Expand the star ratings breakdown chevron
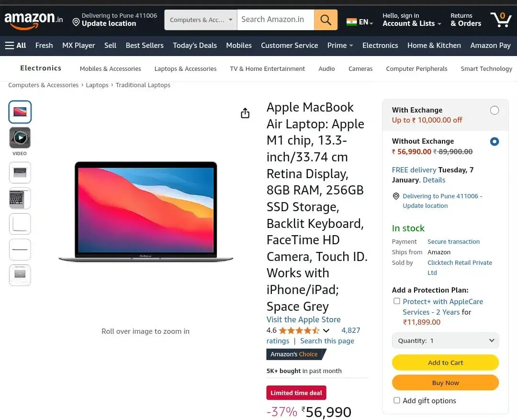 pos(326,330)
